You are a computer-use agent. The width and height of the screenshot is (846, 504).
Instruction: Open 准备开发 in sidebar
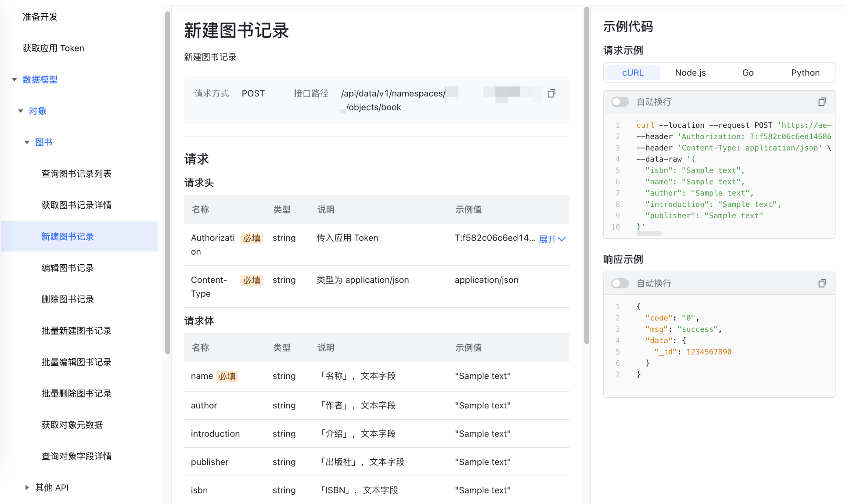(x=40, y=17)
